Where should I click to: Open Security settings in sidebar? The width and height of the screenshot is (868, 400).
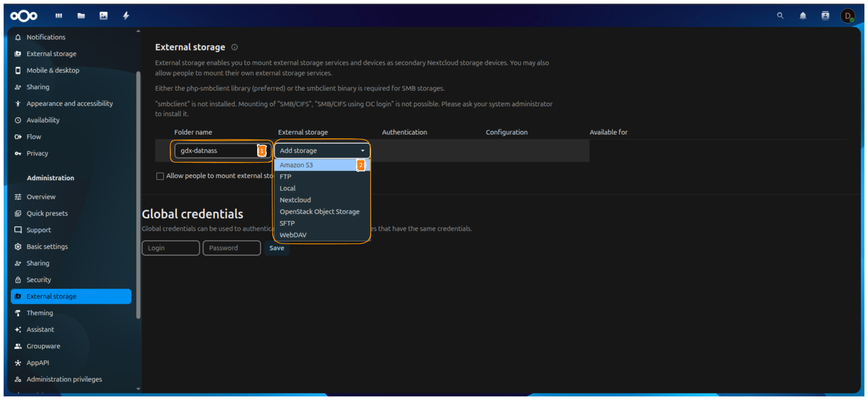pyautogui.click(x=39, y=280)
